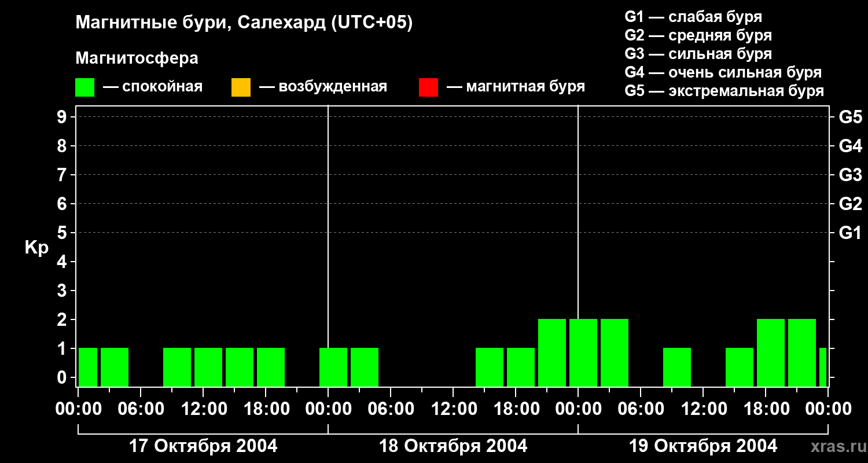This screenshot has width=868, height=463.
Task: Click the 'G4 — очень сильная буря' legend line
Action: tap(723, 72)
